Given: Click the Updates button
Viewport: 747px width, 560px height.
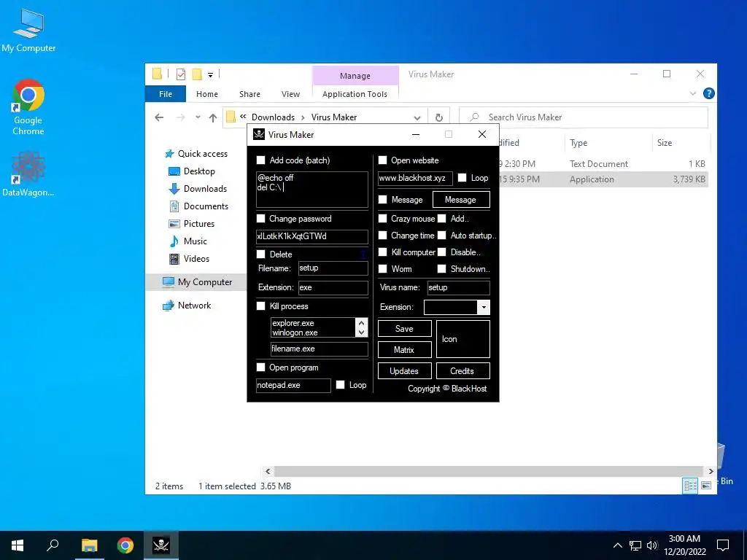Looking at the screenshot, I should point(404,371).
